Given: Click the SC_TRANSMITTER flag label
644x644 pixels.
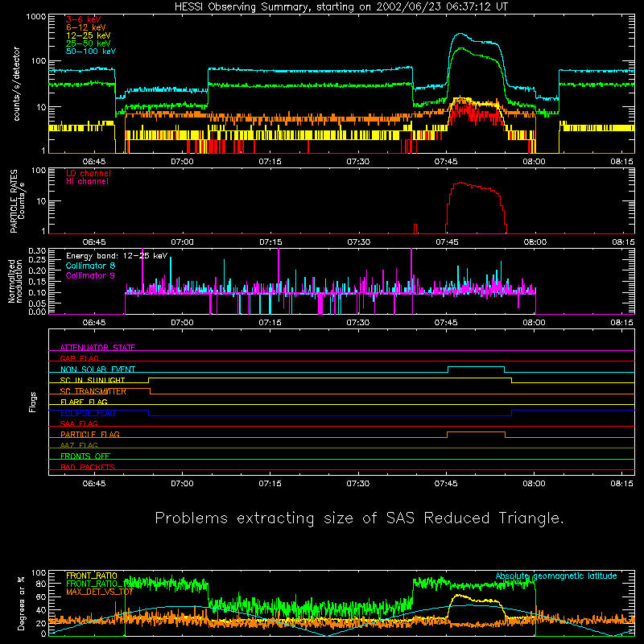Looking at the screenshot, I should tap(93, 391).
